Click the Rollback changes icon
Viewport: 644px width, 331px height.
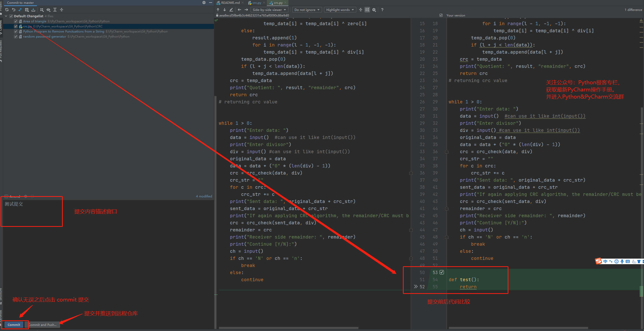tap(13, 10)
